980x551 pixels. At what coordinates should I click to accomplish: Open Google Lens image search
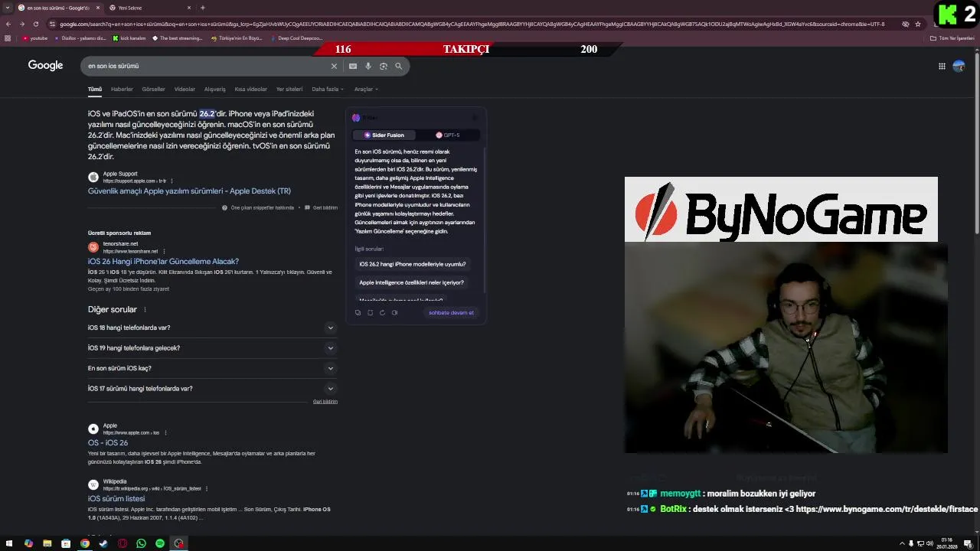coord(384,66)
